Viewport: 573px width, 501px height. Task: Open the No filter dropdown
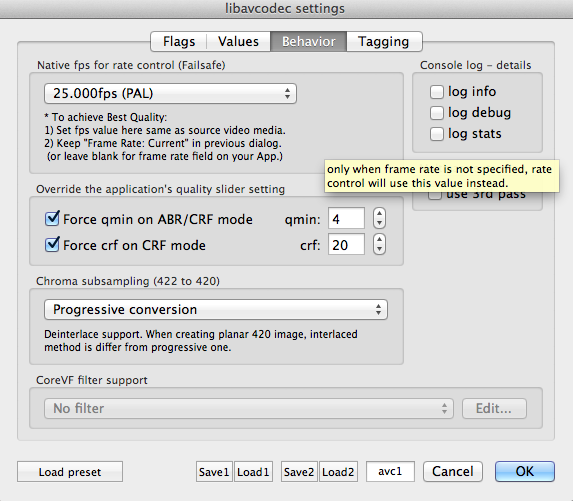(x=249, y=409)
